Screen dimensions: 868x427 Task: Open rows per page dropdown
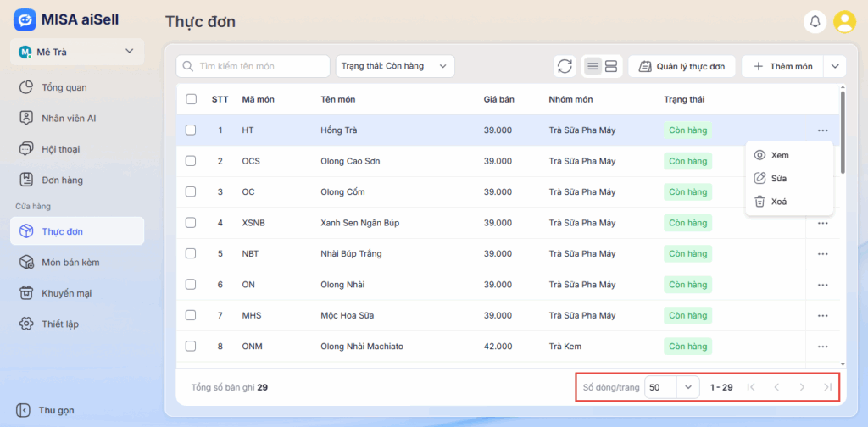tap(687, 387)
